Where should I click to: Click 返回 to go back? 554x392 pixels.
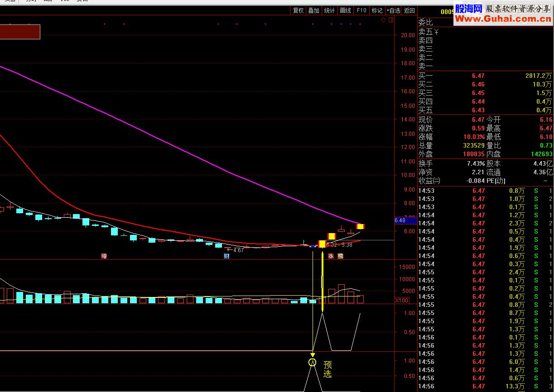409,10
